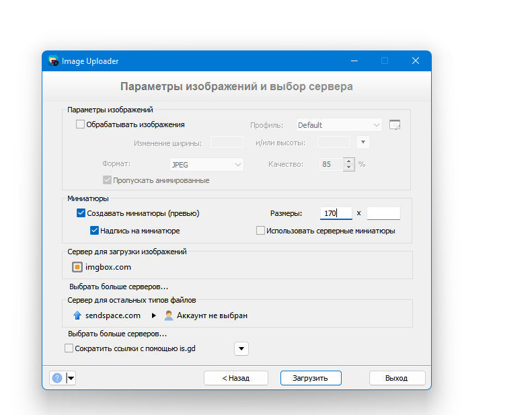The height and width of the screenshot is (415, 532).
Task: Click the Image Uploader app icon in title bar
Action: 53,61
